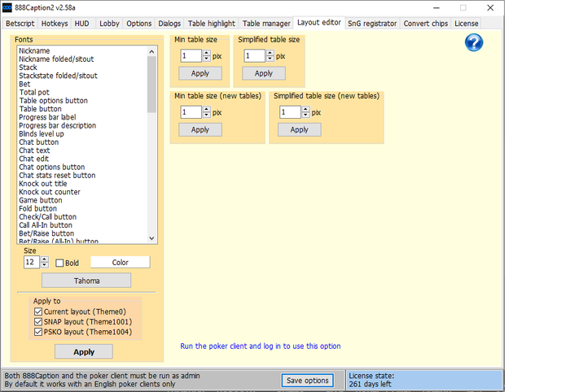Viewport: 570px width, 392px height.
Task: Decrease Min table size spinner
Action: 207,59
